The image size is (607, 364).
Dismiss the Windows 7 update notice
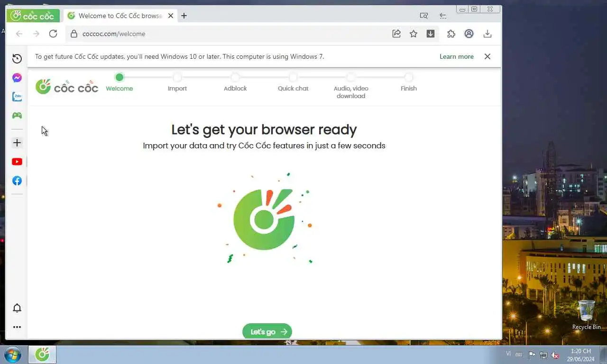(x=487, y=56)
